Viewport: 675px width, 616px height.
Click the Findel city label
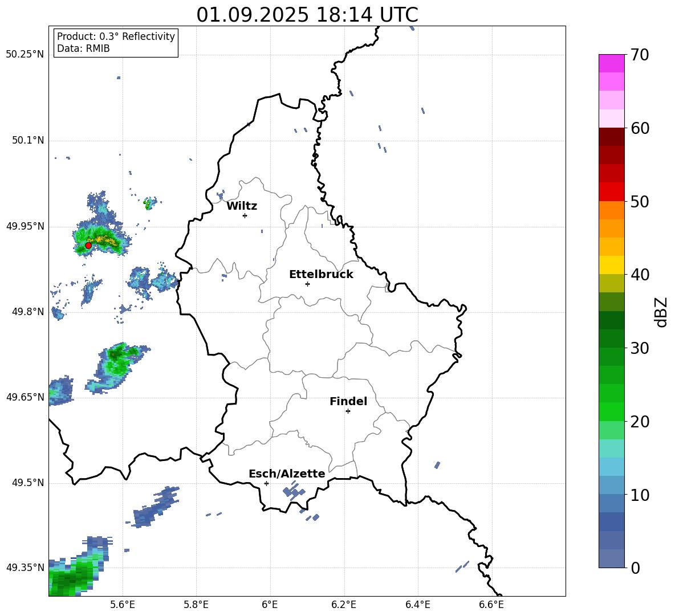click(348, 401)
